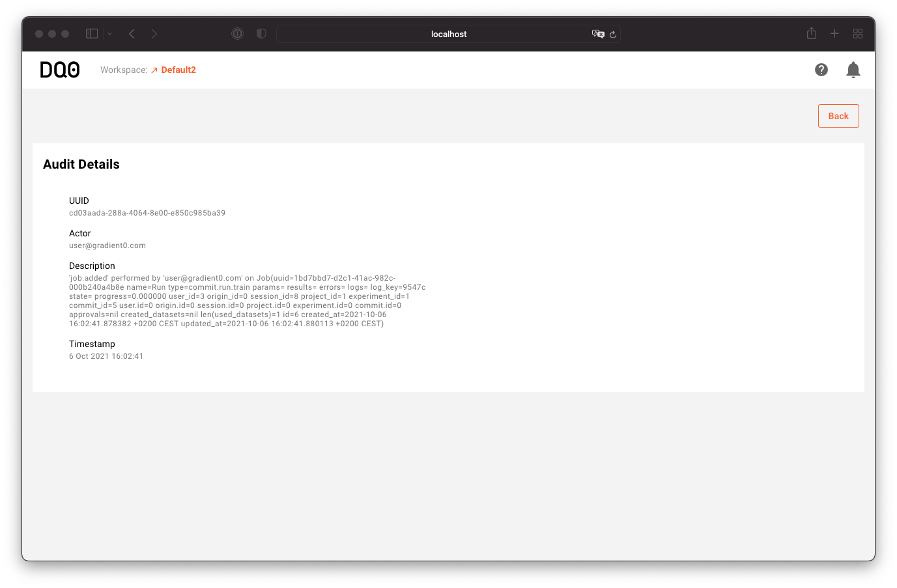Viewport: 897px width, 588px height.
Task: Click the Safari share icon
Action: [812, 33]
